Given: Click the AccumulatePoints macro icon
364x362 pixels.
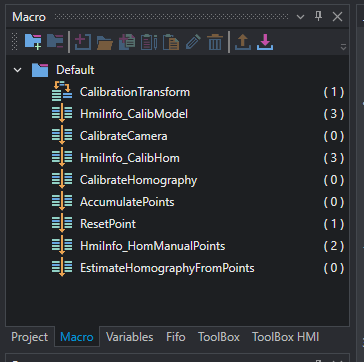Looking at the screenshot, I should 62,201.
